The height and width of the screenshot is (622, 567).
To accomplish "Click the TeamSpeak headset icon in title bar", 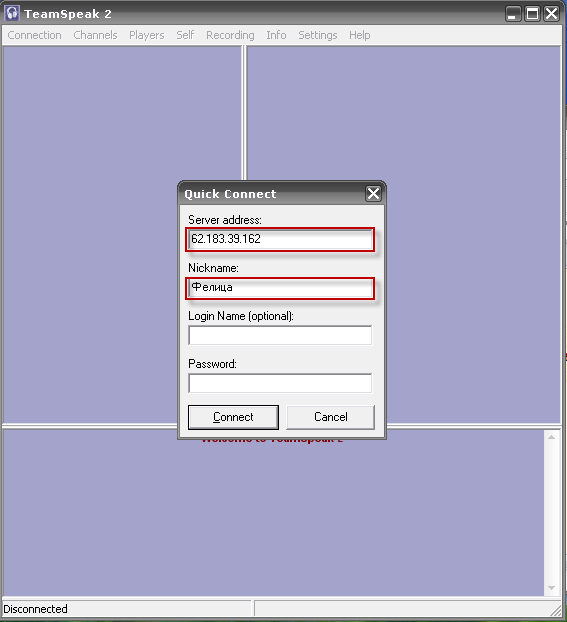I will tap(12, 13).
